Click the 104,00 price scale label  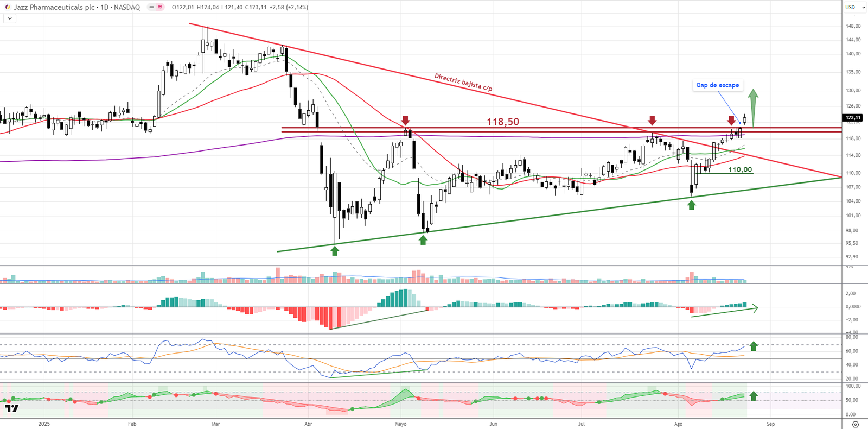[x=853, y=201]
